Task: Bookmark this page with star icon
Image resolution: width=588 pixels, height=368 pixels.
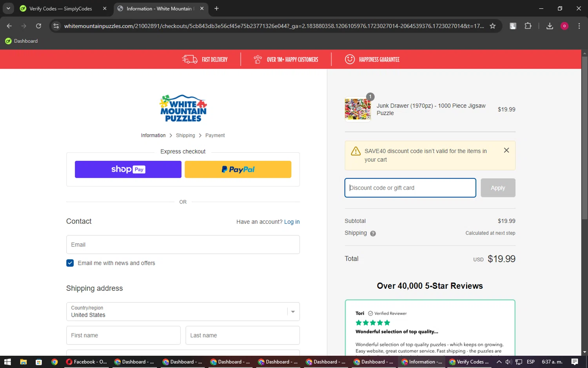Action: [x=493, y=26]
